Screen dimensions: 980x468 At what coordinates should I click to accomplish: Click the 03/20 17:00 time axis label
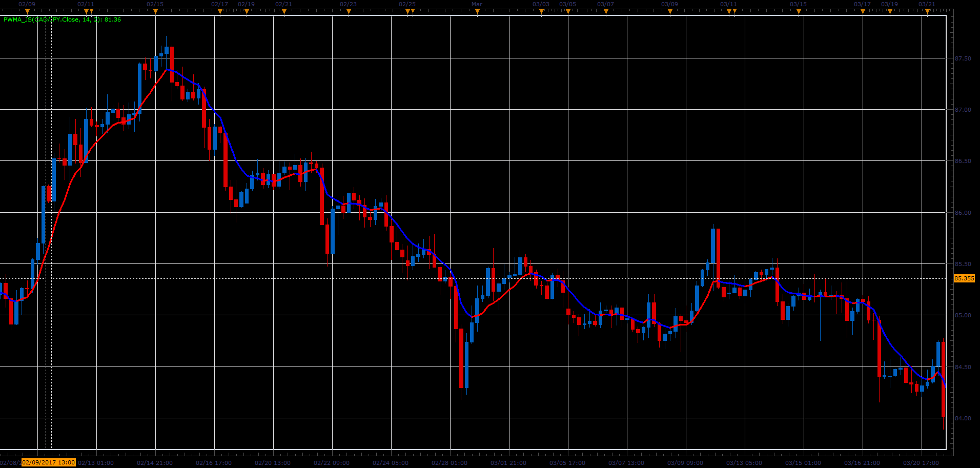pyautogui.click(x=921, y=463)
